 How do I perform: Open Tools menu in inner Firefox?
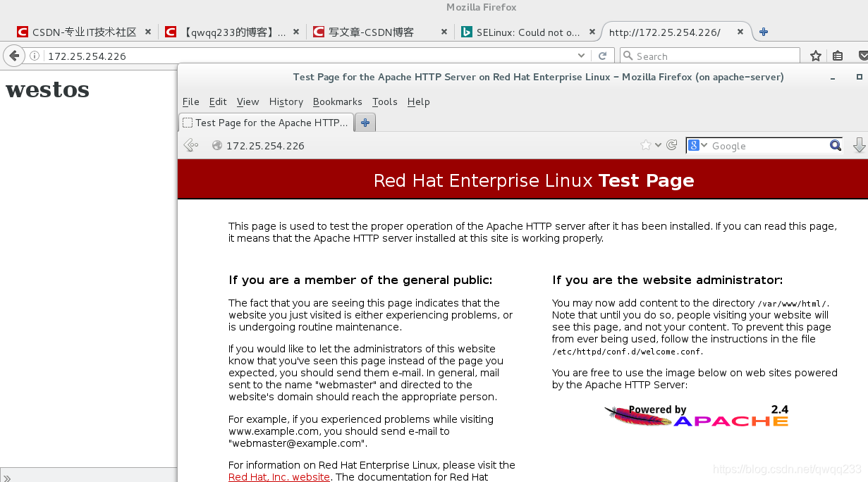[385, 101]
